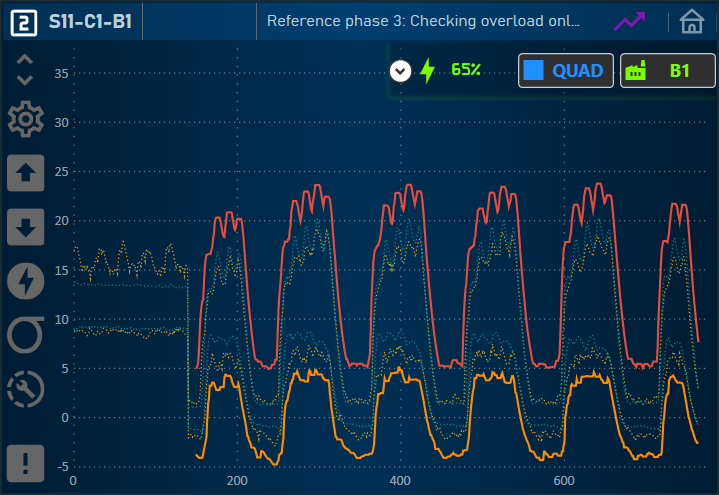The image size is (719, 495).
Task: Toggle the QUAD mode button
Action: (565, 71)
